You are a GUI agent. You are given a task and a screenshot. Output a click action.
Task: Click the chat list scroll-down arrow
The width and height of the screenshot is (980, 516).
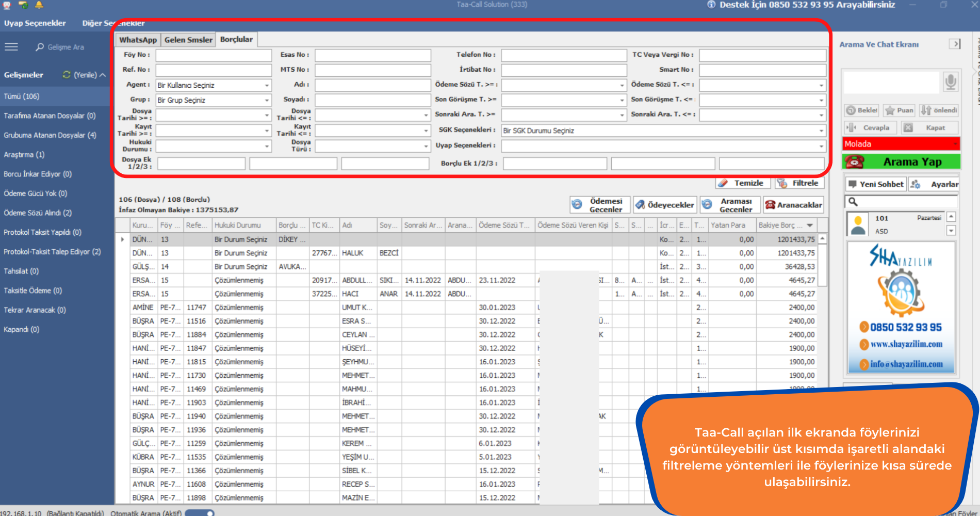[951, 231]
